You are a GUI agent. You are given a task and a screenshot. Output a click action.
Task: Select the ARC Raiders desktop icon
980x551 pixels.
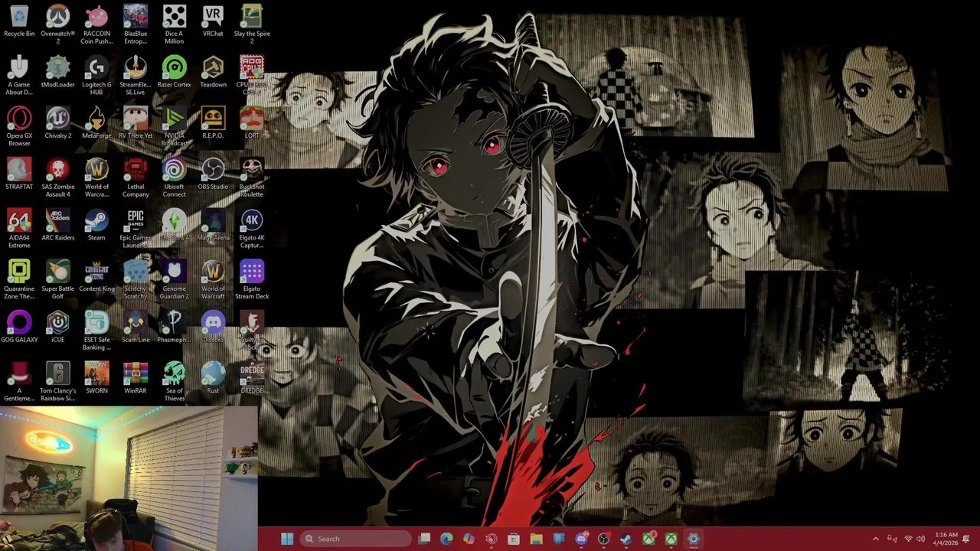(57, 225)
